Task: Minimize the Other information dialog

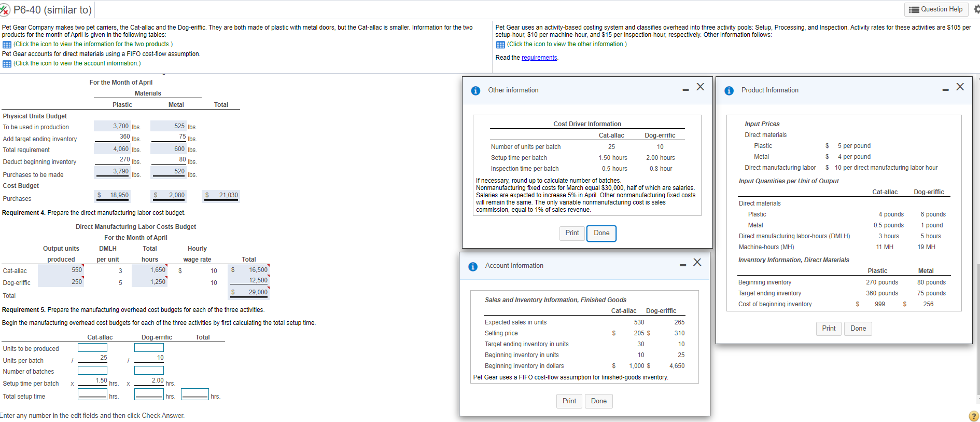Action: pyautogui.click(x=685, y=90)
